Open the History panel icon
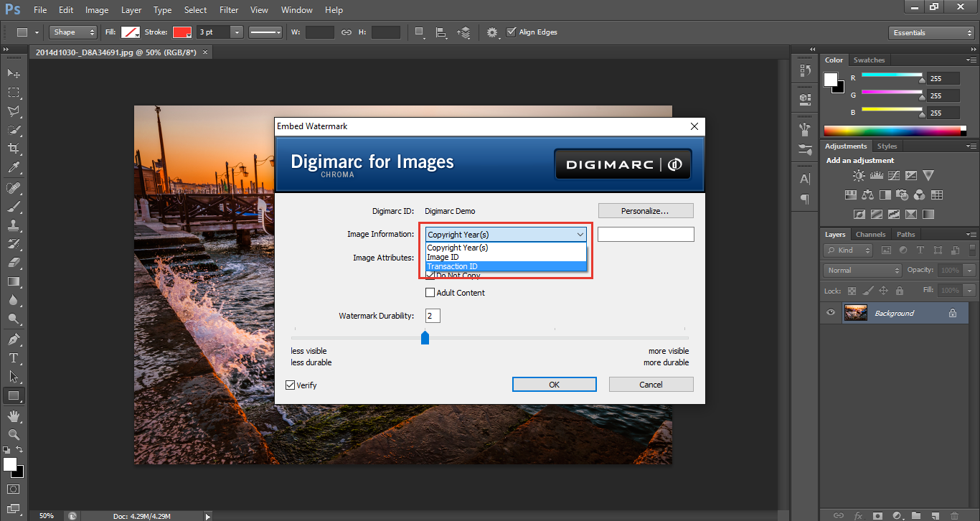 tap(805, 70)
